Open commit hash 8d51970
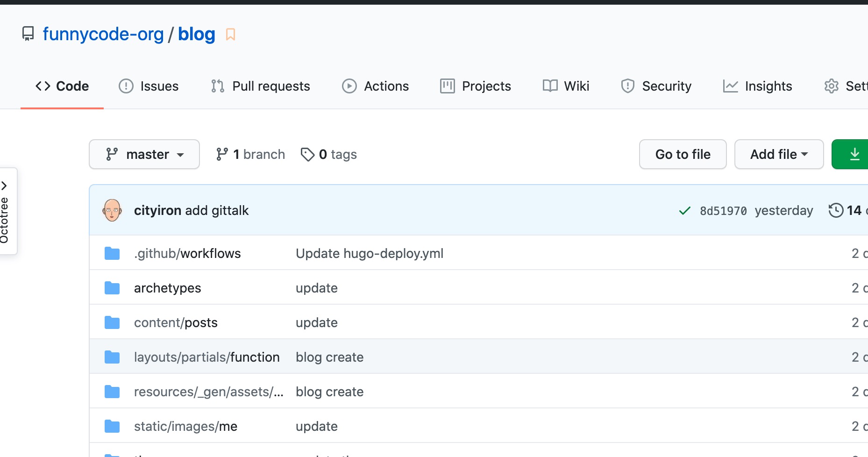 [723, 211]
